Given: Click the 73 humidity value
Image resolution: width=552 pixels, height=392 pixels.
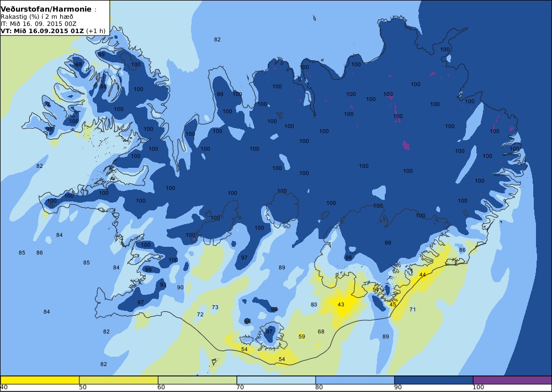Looking at the screenshot, I should [215, 307].
